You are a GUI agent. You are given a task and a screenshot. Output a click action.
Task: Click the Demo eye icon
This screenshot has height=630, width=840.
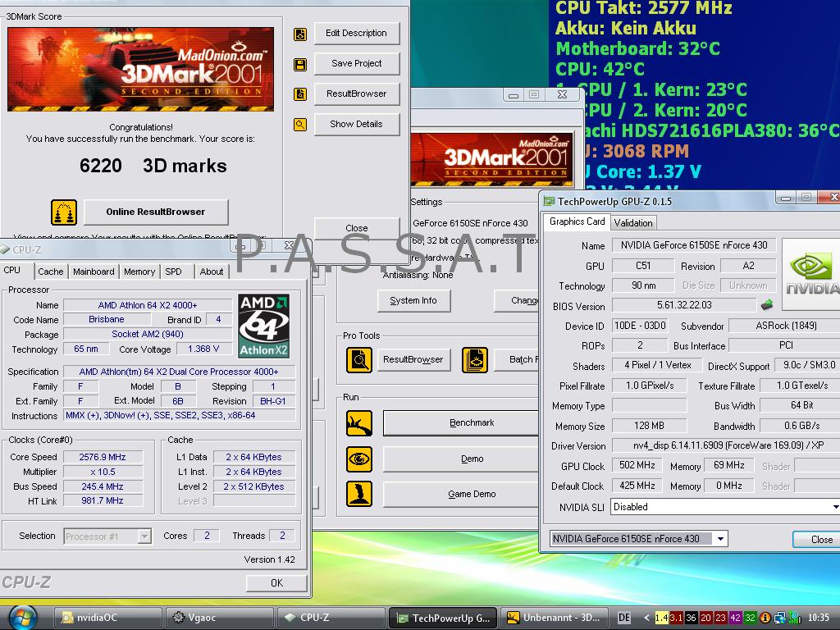click(359, 459)
